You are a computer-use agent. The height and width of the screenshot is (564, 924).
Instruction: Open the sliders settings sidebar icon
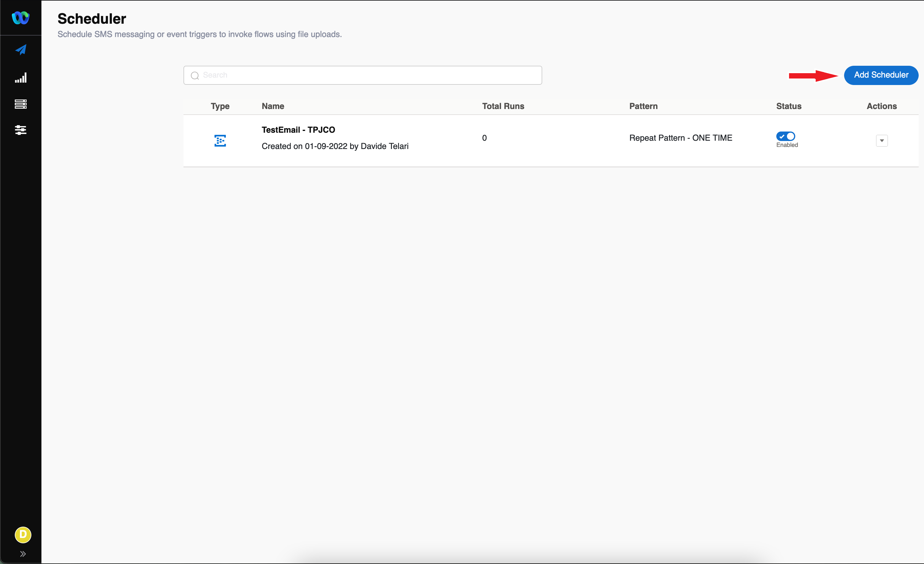coord(21,130)
